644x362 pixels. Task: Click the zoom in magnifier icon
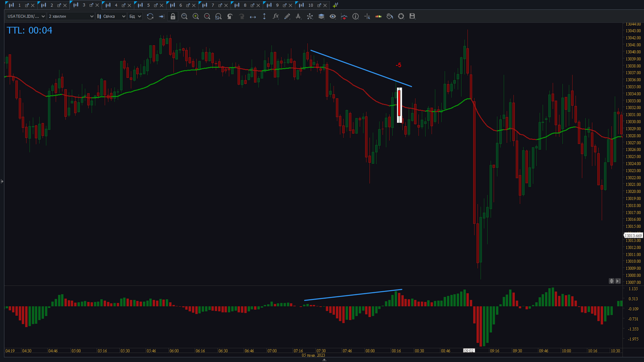click(196, 16)
